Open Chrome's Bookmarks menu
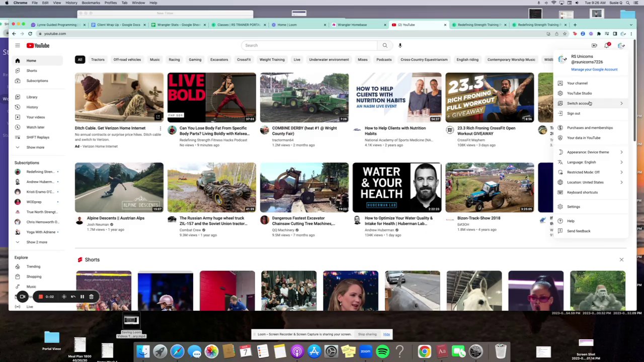 coord(91,3)
